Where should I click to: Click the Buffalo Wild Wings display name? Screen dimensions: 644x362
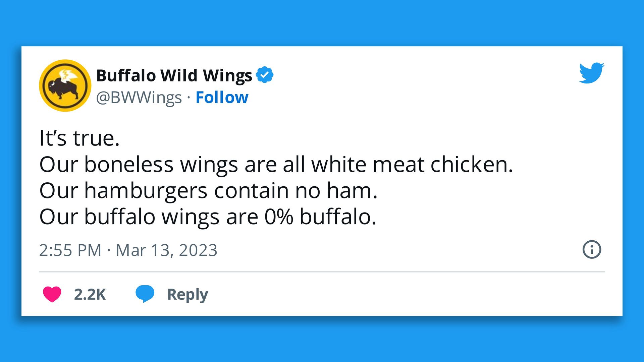tap(174, 75)
